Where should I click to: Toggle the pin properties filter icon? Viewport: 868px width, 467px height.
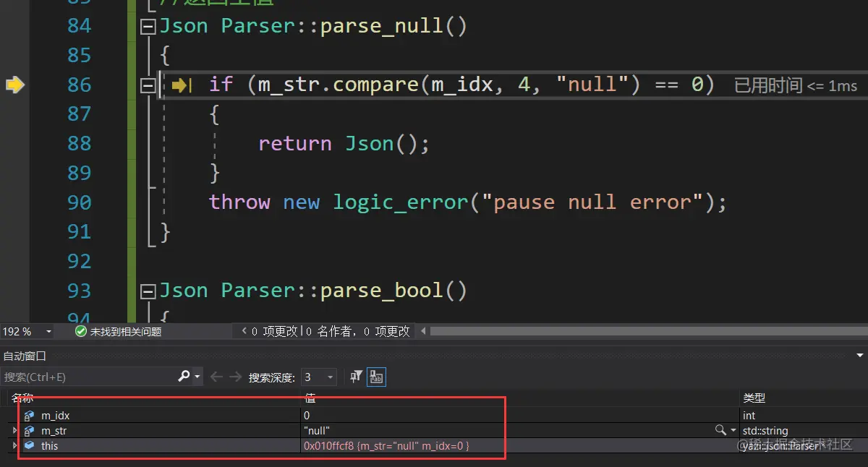(x=356, y=376)
